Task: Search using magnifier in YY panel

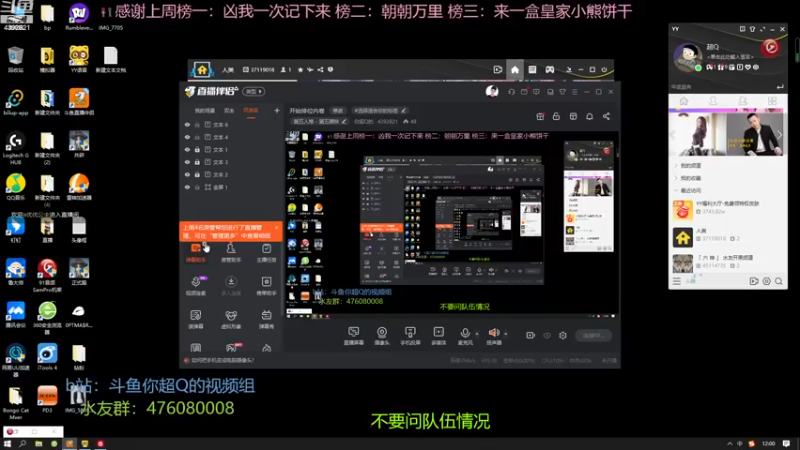Action: [x=779, y=281]
